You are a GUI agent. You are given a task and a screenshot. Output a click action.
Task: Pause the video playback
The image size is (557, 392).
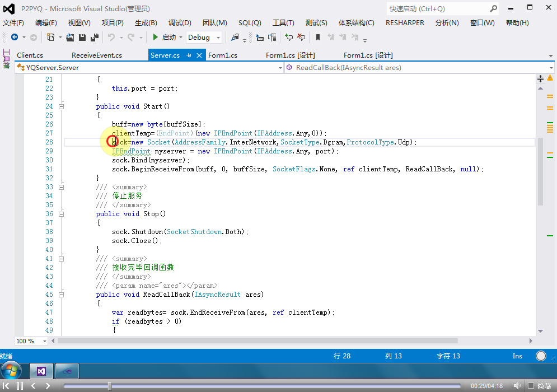coord(20,386)
